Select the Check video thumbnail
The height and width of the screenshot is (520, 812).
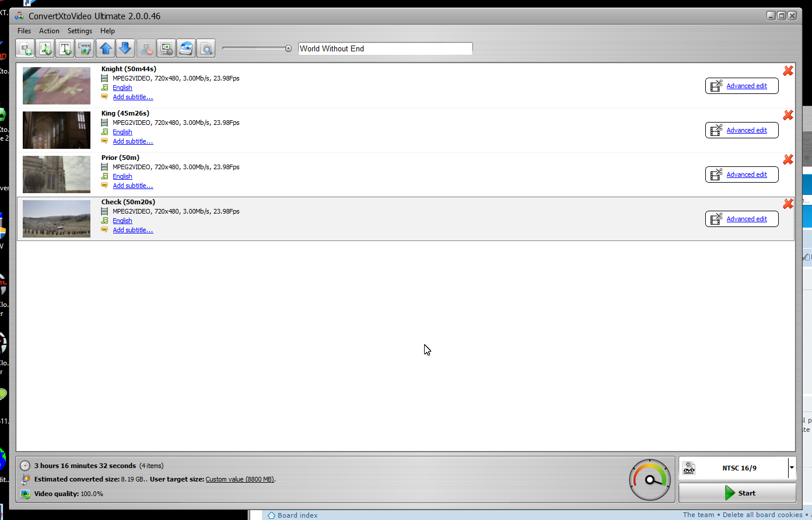point(57,219)
